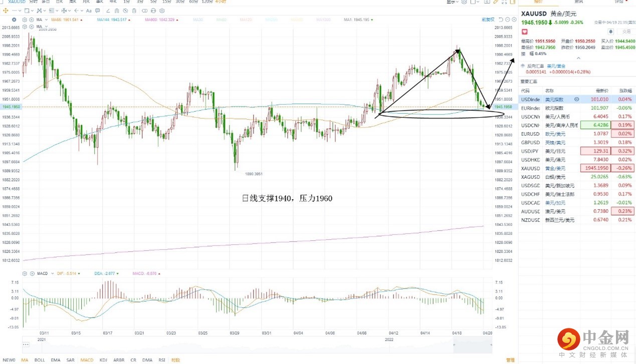Select the crosshair cursor tool
This screenshot has height=364, width=636.
(x=6, y=11)
